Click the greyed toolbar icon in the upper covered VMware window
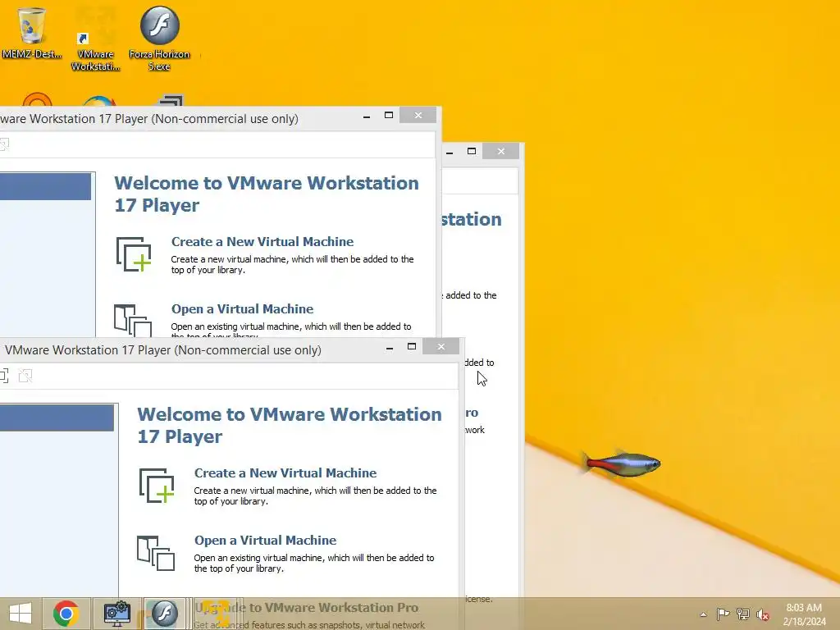 tap(4, 144)
